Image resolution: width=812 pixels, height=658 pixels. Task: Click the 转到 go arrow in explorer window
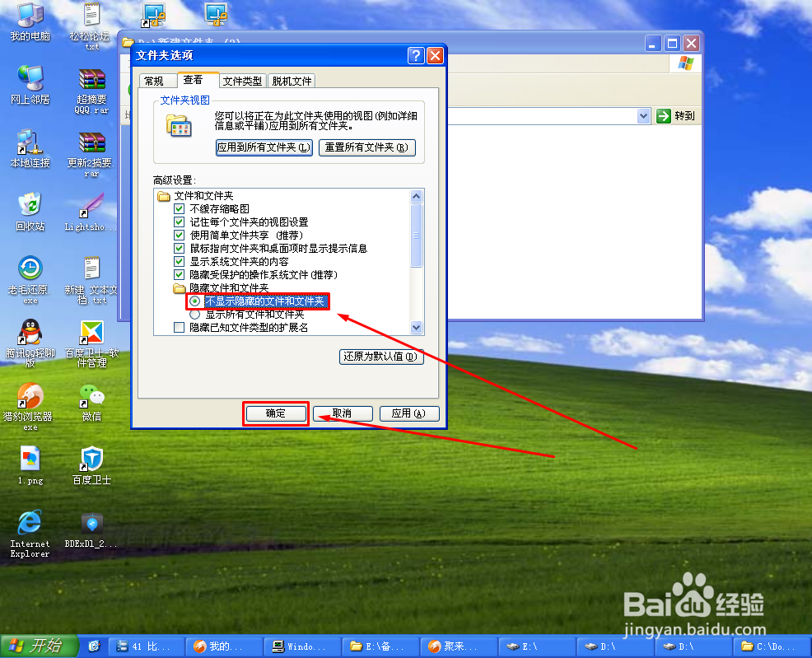tap(675, 116)
